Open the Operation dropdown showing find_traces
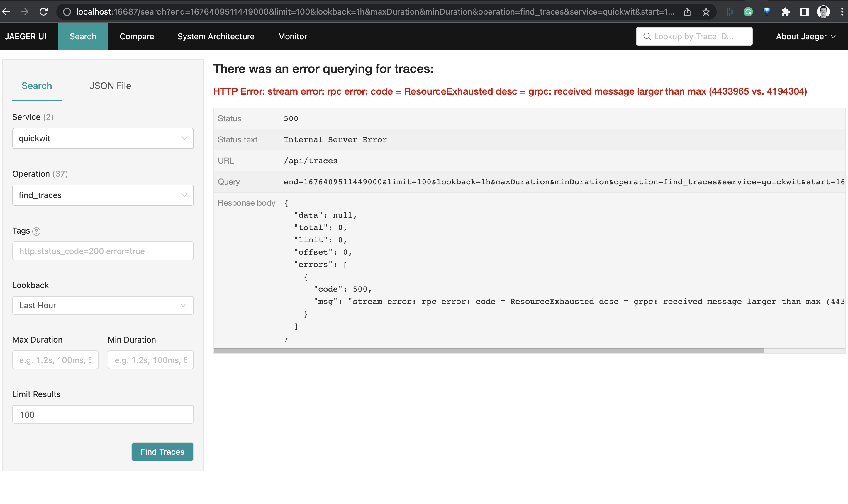The width and height of the screenshot is (848, 504). pos(103,195)
